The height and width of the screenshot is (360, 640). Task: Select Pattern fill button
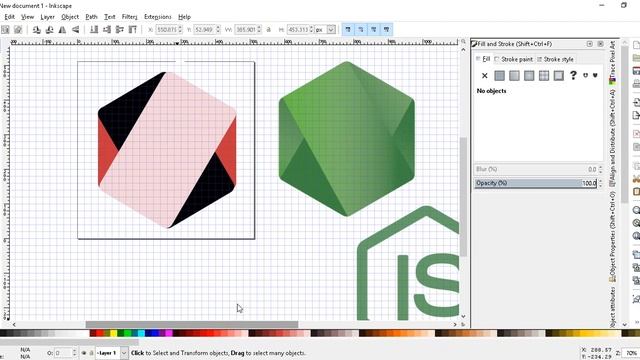coord(544,76)
